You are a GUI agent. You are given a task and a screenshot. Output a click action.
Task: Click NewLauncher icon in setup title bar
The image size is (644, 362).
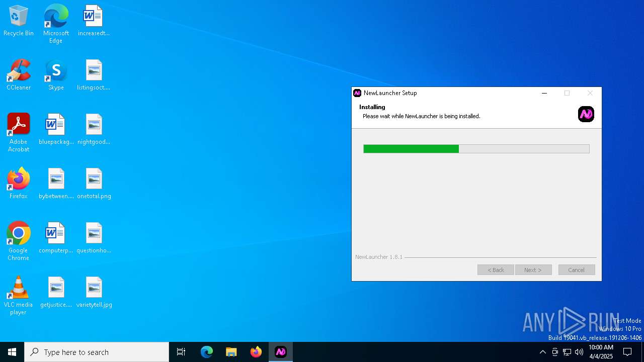[x=357, y=93]
